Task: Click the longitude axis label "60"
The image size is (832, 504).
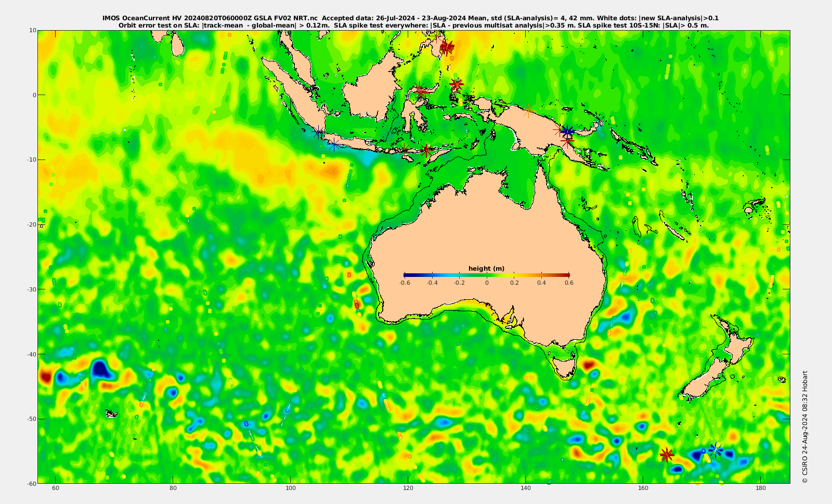Action: [x=56, y=488]
